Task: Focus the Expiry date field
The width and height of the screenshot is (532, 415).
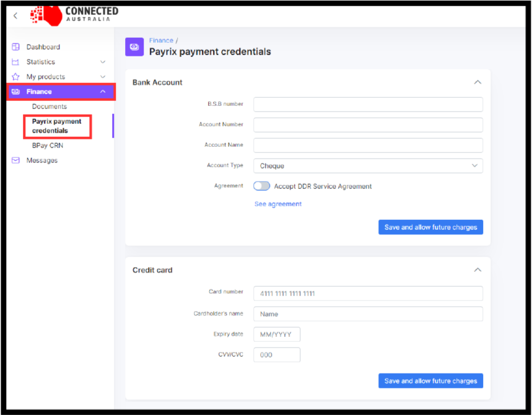Action: 277,334
